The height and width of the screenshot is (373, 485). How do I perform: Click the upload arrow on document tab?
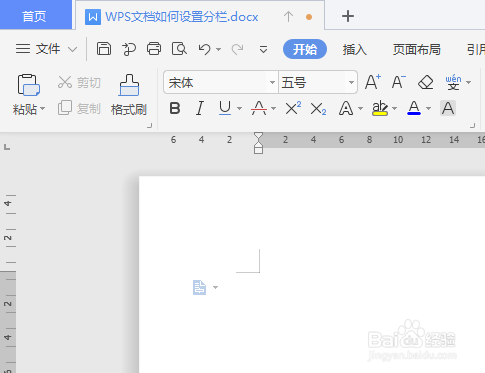click(288, 16)
